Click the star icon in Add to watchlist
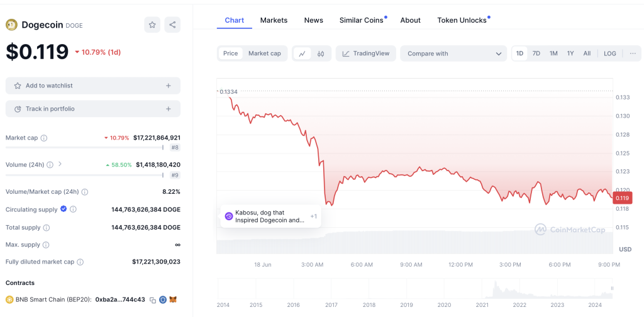The width and height of the screenshot is (644, 317). 18,86
